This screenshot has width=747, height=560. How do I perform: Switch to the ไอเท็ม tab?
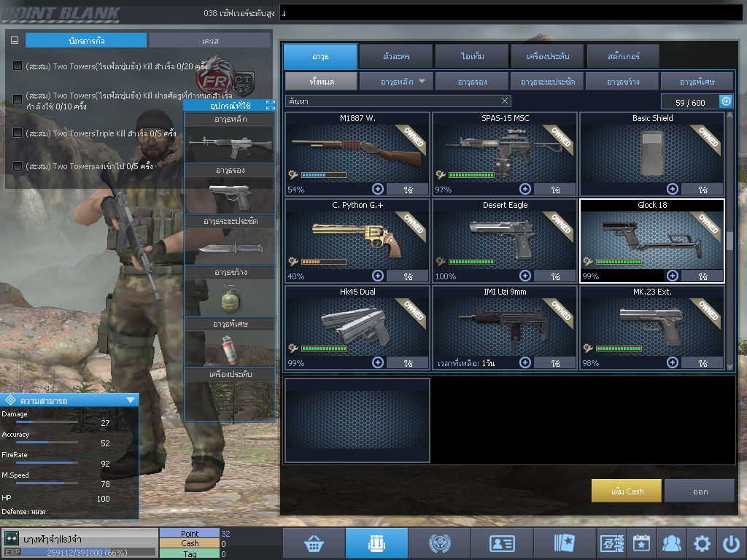(472, 56)
